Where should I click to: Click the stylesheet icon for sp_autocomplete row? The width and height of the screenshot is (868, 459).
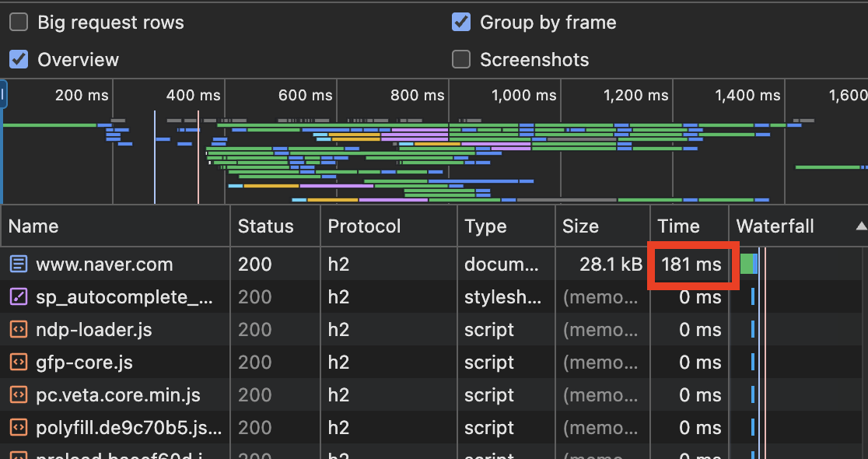pos(18,296)
